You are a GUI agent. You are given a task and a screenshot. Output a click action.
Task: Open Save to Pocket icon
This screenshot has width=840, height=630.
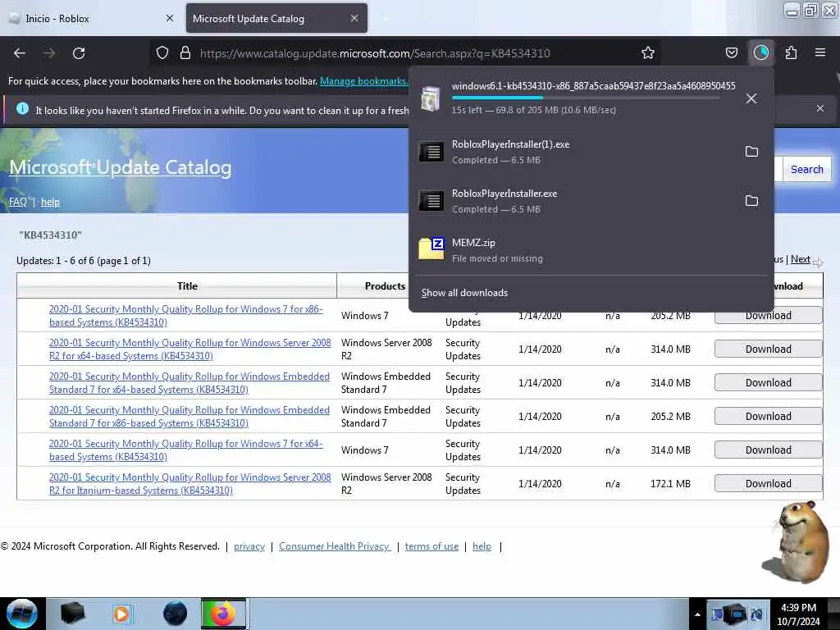point(731,53)
